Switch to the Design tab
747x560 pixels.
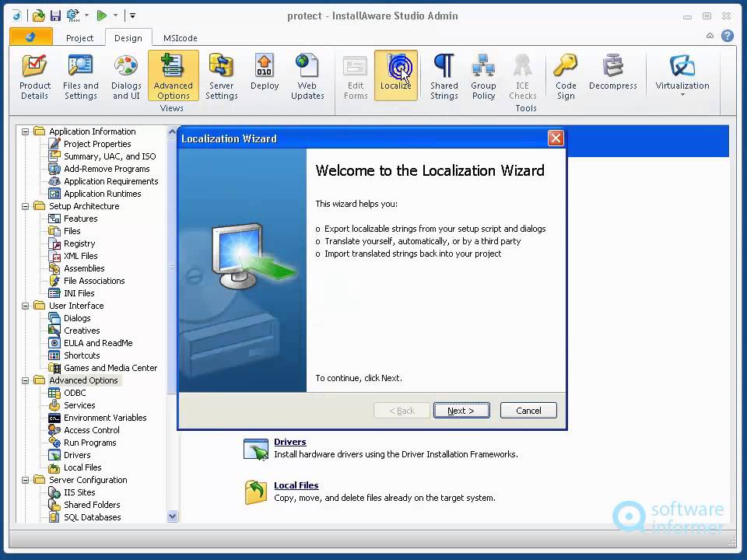[128, 38]
